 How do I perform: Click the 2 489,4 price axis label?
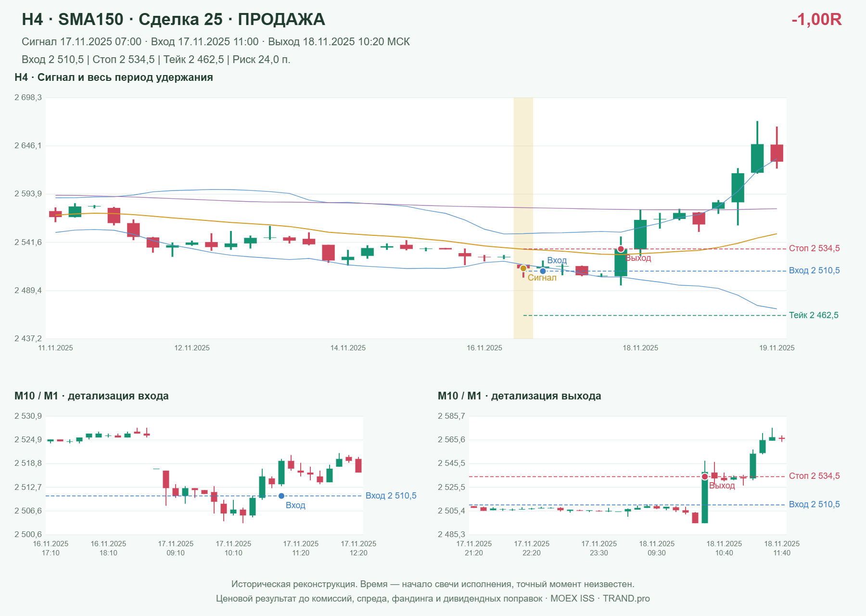click(28, 290)
